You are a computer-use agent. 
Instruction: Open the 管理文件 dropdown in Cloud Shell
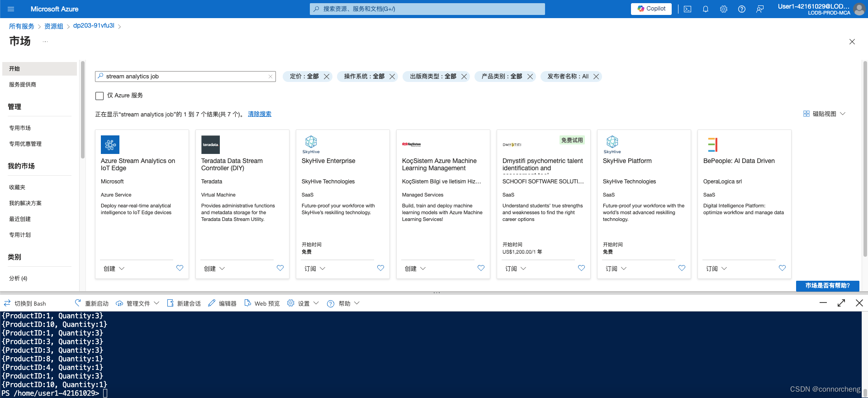138,303
